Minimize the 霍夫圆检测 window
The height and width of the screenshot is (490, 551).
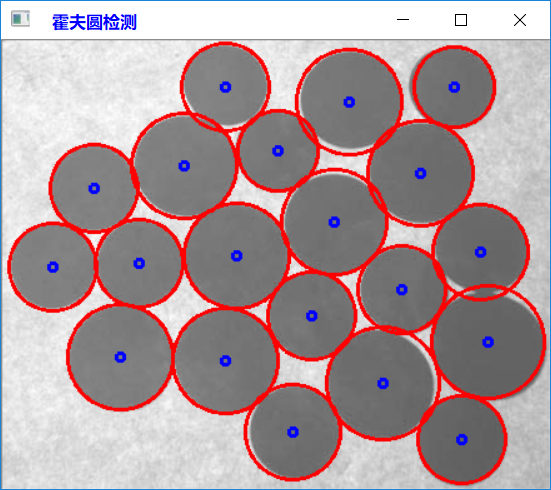[403, 20]
